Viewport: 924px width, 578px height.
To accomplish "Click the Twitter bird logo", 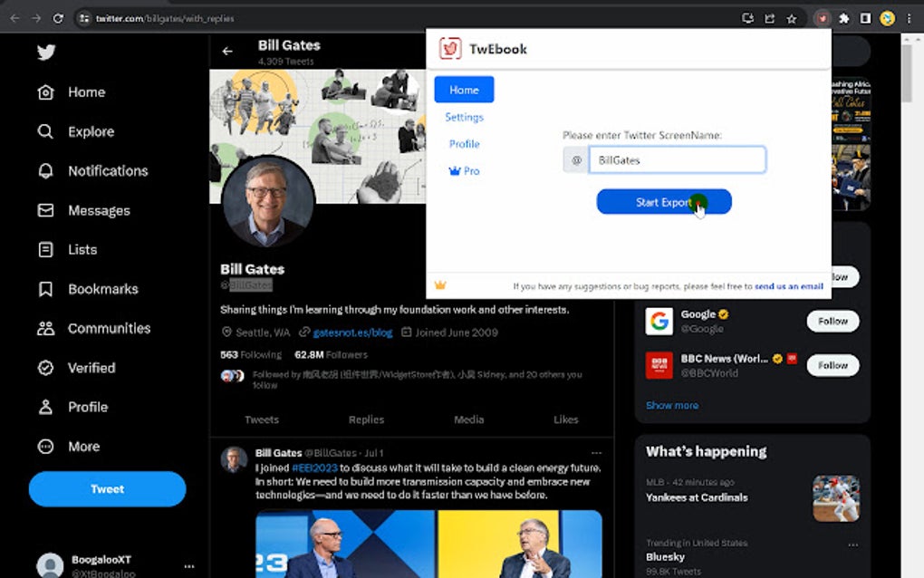I will point(45,53).
